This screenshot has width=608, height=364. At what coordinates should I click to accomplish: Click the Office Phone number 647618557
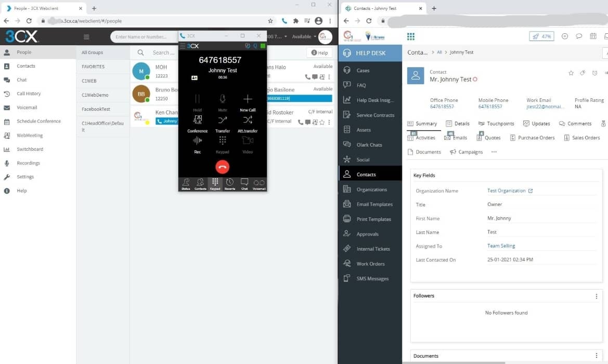point(442,107)
